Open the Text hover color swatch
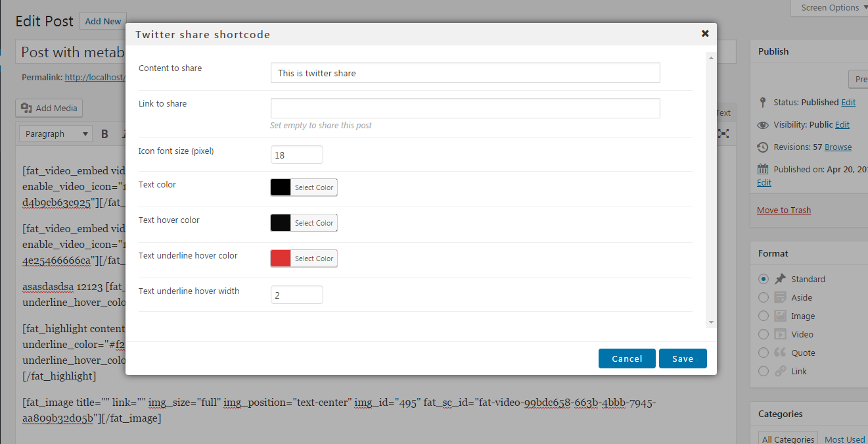This screenshot has width=868, height=444. (x=281, y=223)
